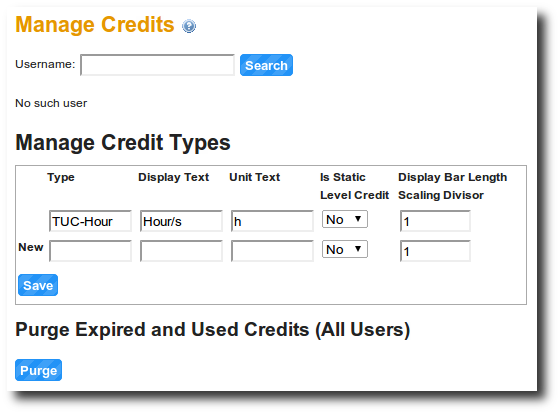The width and height of the screenshot is (560, 414).
Task: Edit the New row scaling divisor field
Action: pos(435,251)
